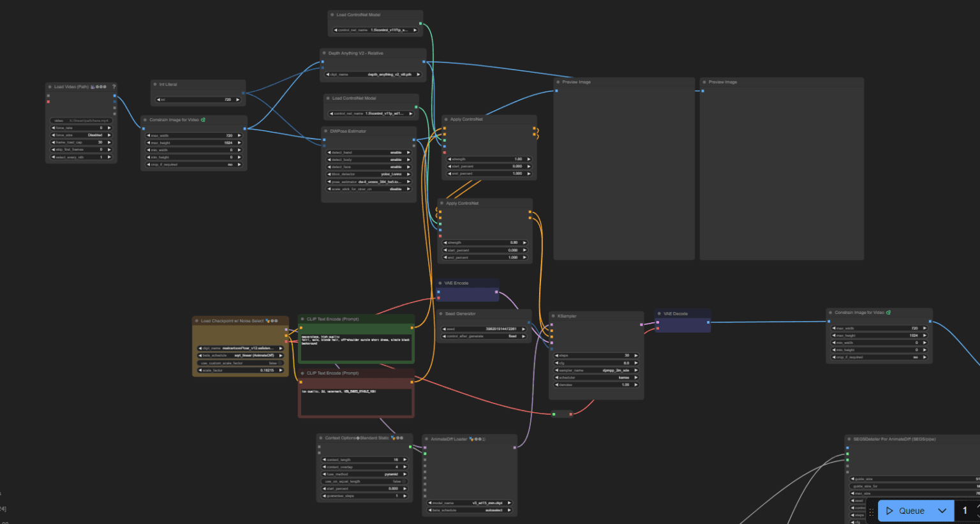Click the badge icon on Load Checkpoint w/ Noise Select

click(272, 320)
